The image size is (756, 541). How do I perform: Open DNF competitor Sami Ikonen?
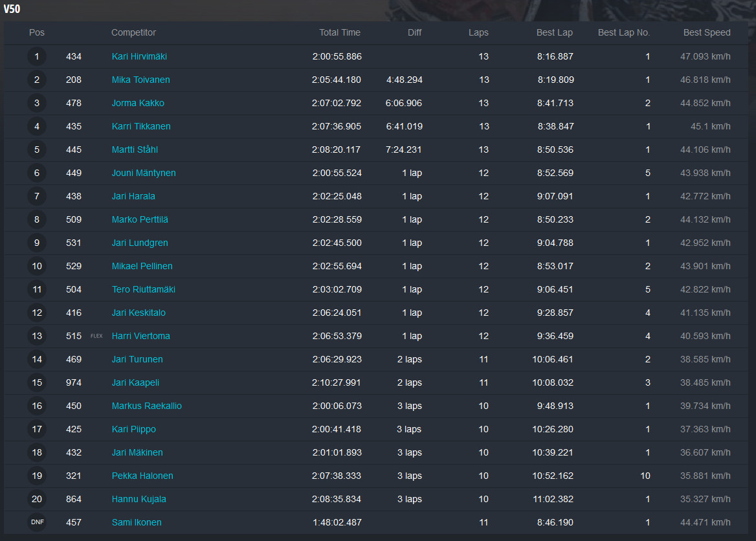click(137, 522)
